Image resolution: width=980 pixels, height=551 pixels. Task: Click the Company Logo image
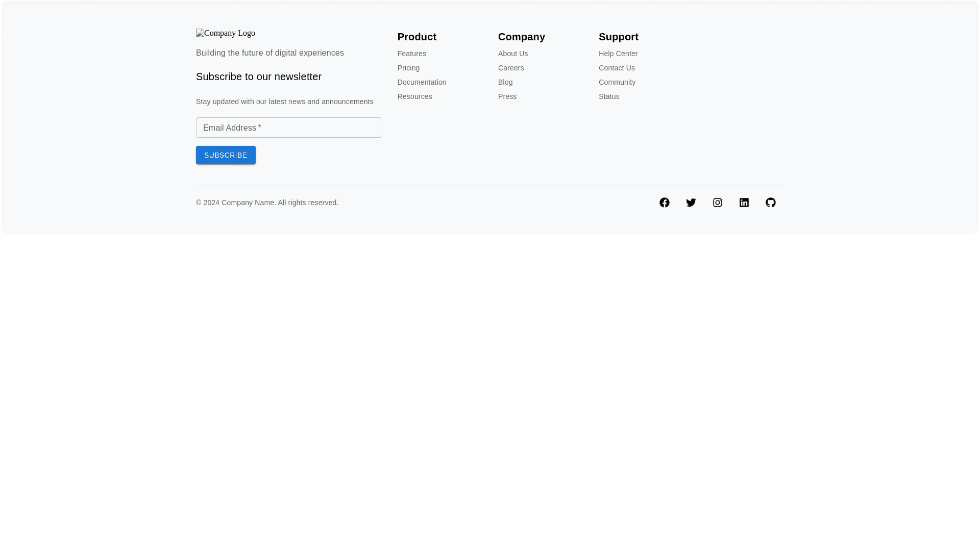click(x=226, y=33)
